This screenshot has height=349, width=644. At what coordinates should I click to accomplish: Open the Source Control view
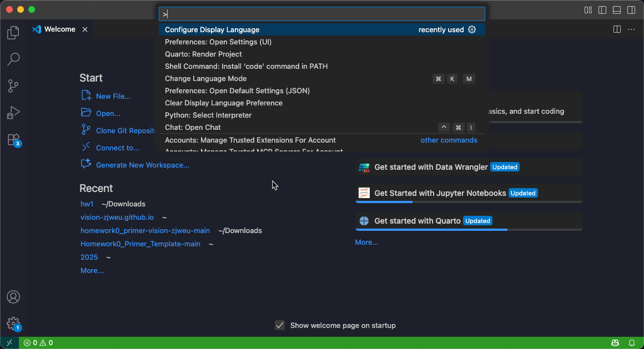click(13, 86)
